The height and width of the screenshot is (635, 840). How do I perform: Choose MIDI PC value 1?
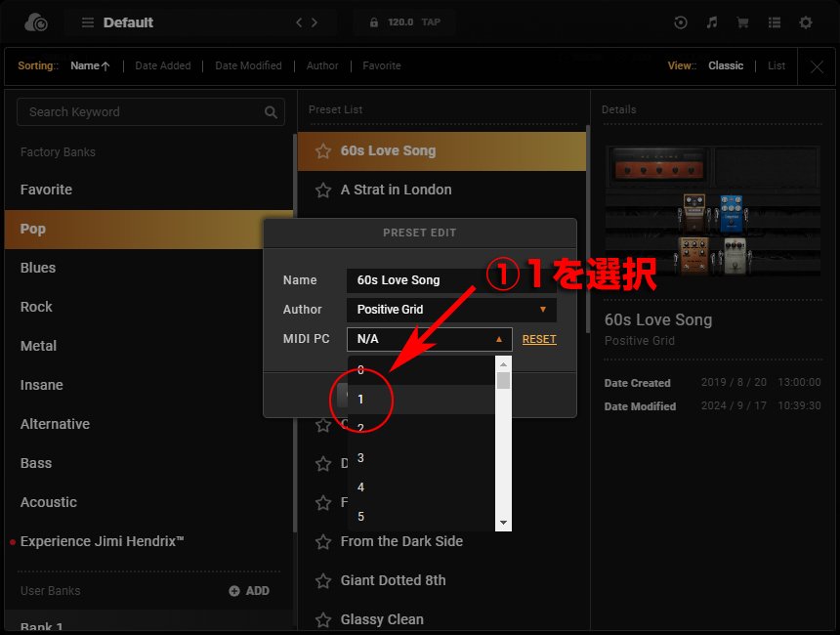[x=421, y=400]
